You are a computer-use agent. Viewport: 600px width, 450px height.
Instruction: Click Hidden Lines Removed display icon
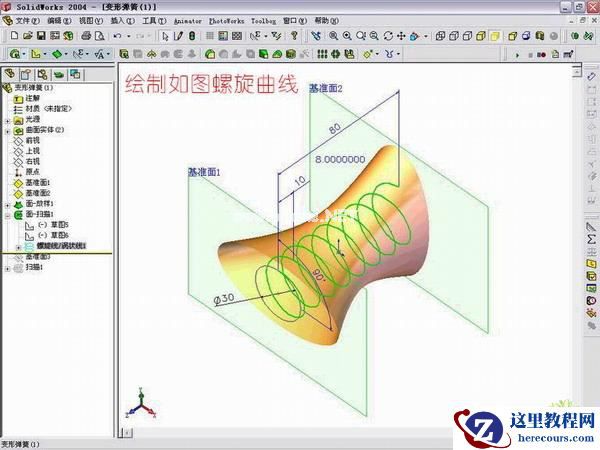pyautogui.click(x=467, y=36)
